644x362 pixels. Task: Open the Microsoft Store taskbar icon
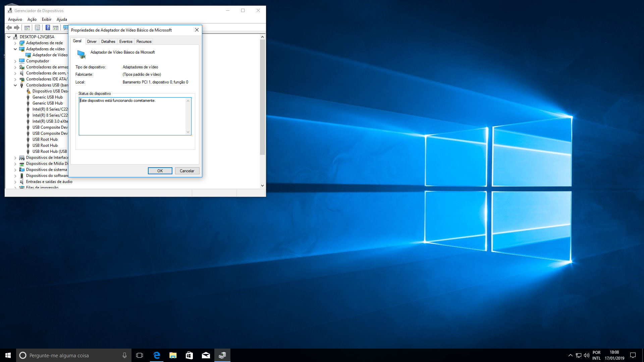(189, 355)
